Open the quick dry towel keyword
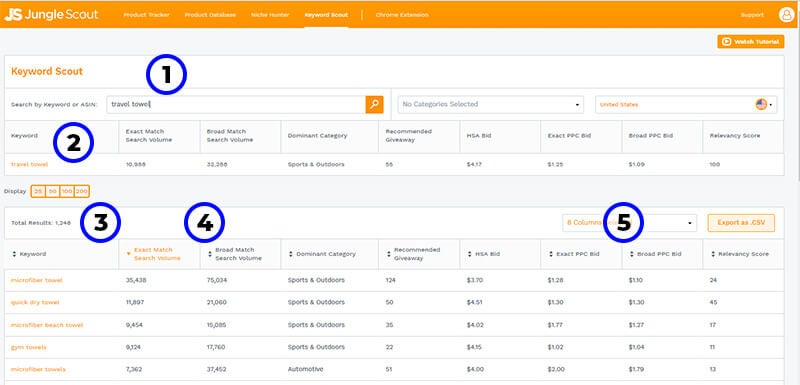This screenshot has width=800, height=385. [35, 302]
